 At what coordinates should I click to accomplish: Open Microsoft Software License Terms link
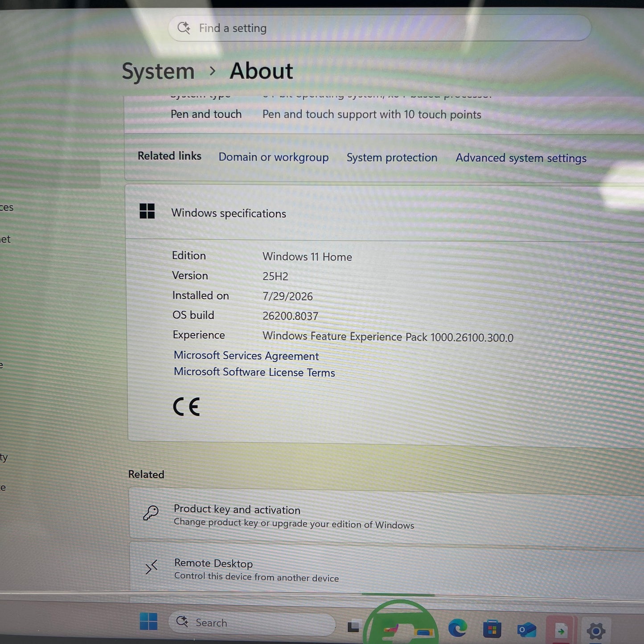click(x=254, y=372)
